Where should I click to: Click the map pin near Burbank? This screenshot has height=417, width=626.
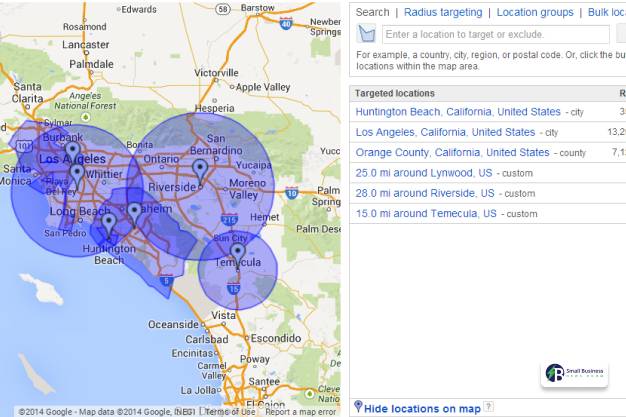coord(72,152)
